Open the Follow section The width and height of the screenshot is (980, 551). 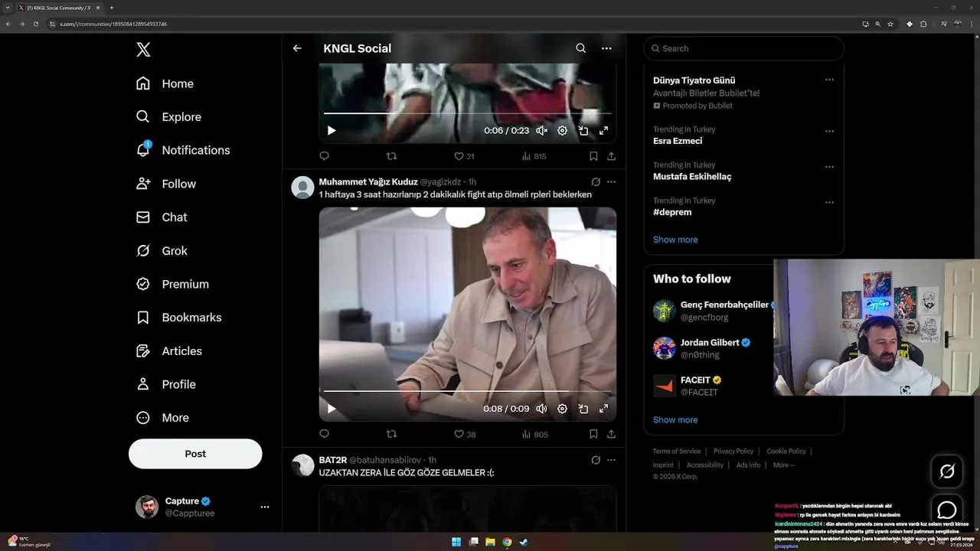click(x=165, y=184)
